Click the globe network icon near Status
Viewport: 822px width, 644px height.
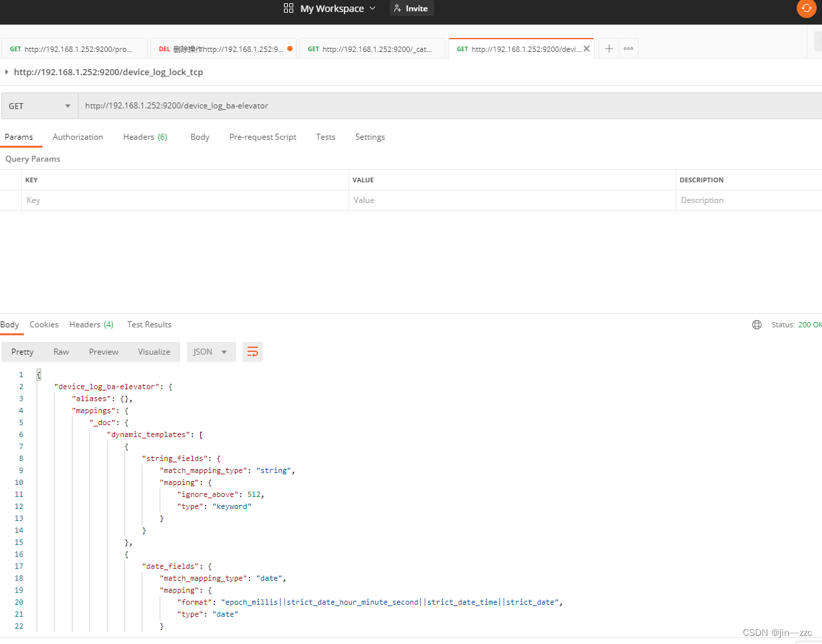pos(757,325)
